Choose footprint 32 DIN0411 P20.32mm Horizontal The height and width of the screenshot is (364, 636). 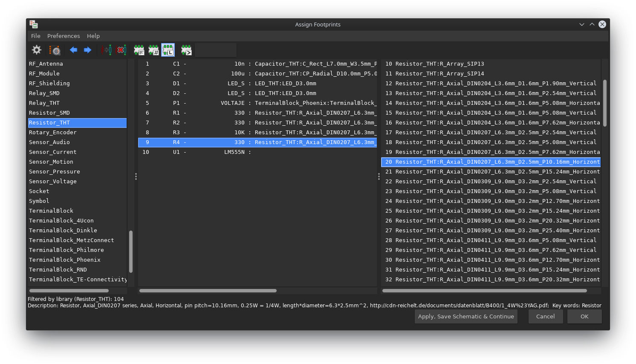(491, 279)
